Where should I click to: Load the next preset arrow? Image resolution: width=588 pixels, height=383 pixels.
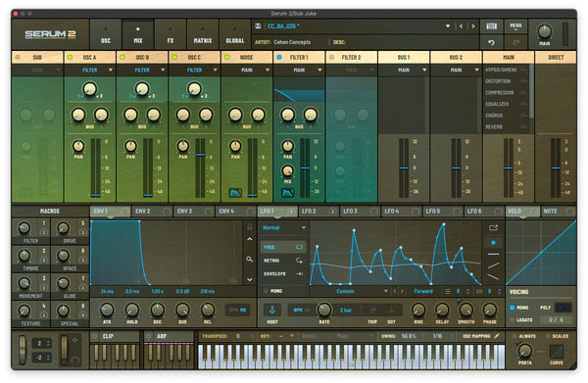click(473, 26)
